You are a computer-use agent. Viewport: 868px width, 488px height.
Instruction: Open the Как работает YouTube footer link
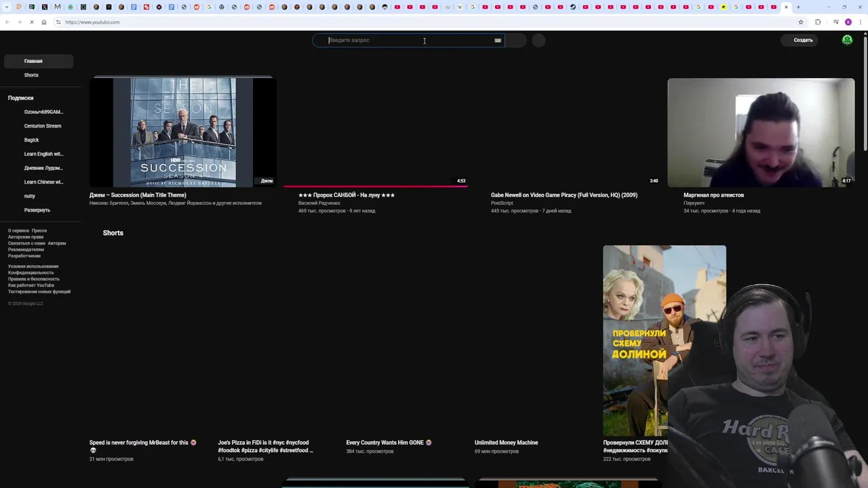point(31,285)
